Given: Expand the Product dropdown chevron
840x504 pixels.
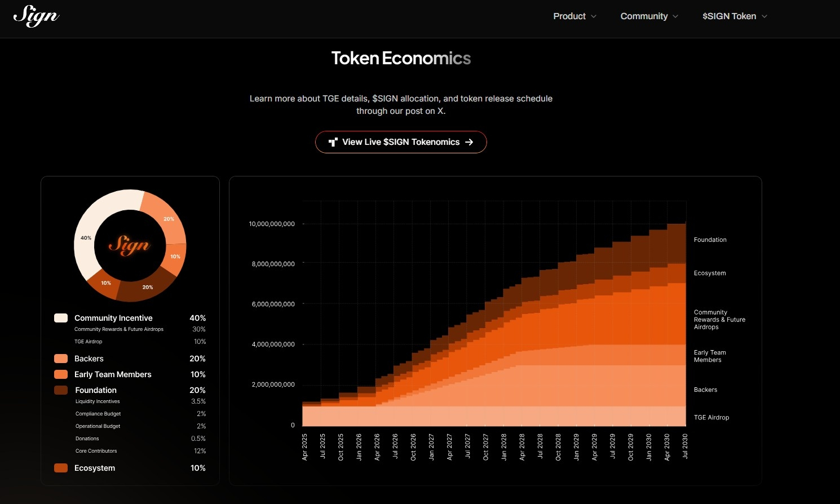Looking at the screenshot, I should point(593,16).
